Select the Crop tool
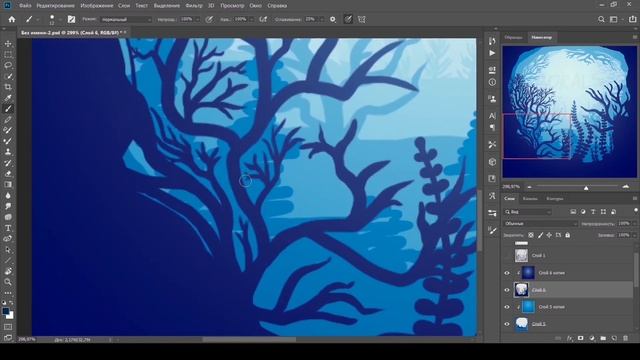The width and height of the screenshot is (640, 360). click(8, 87)
